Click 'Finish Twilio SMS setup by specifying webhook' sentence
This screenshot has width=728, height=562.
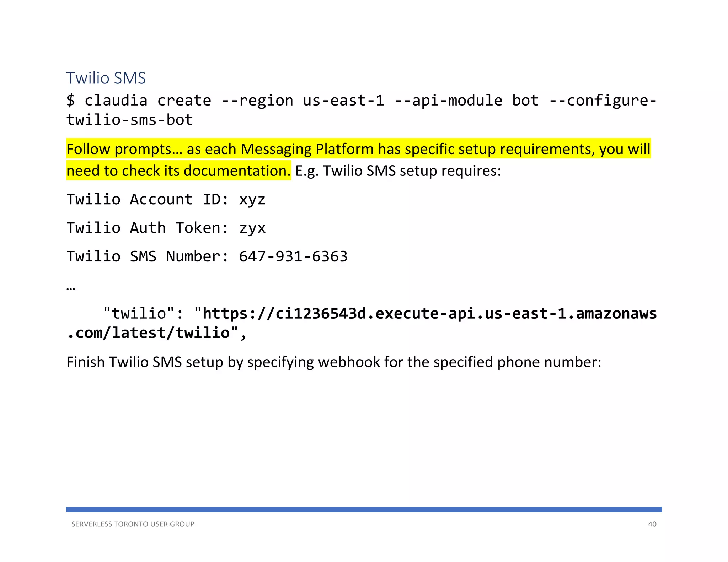334,362
